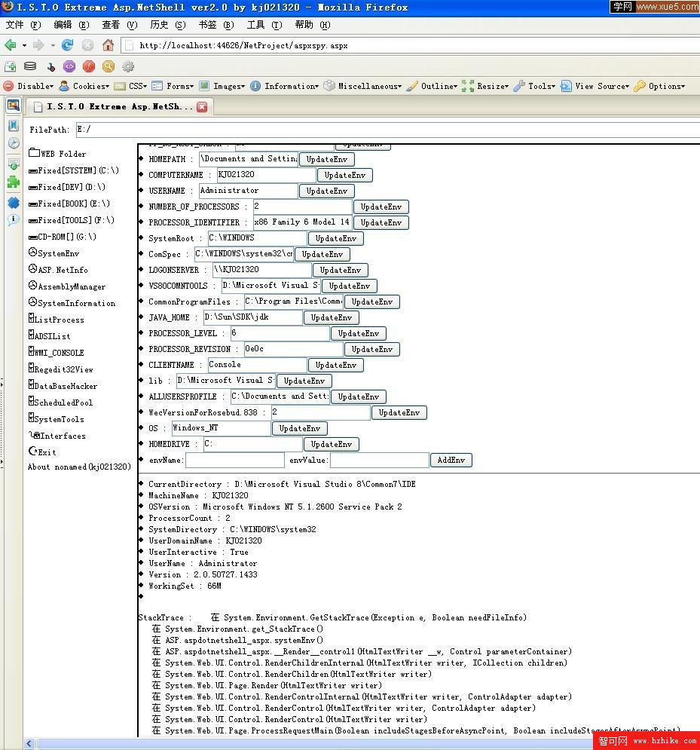700x750 pixels.
Task: Click the orange magnifier toolbar icon
Action: click(109, 66)
